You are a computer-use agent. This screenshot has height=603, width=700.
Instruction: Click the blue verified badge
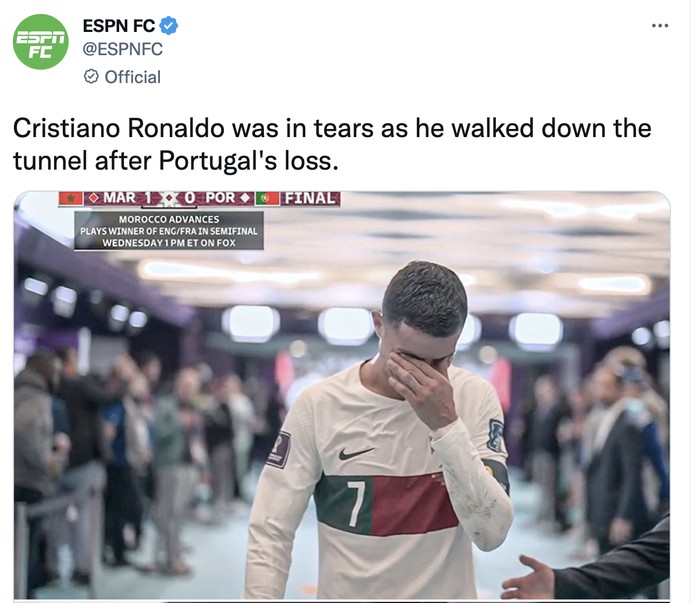click(170, 26)
